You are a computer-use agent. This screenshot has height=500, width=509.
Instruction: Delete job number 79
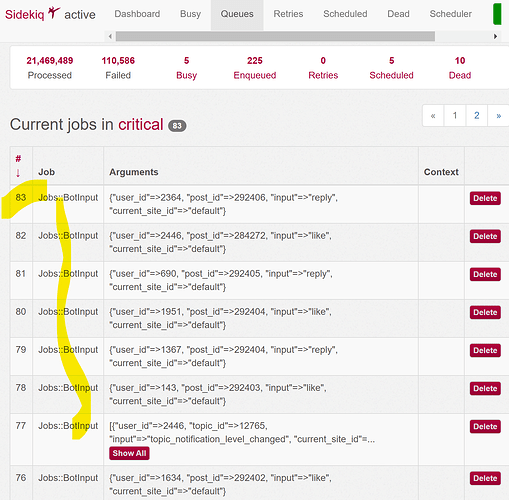485,351
